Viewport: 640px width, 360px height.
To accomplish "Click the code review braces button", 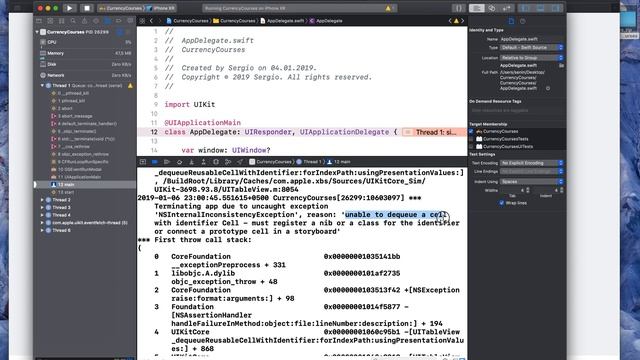I will point(458,8).
